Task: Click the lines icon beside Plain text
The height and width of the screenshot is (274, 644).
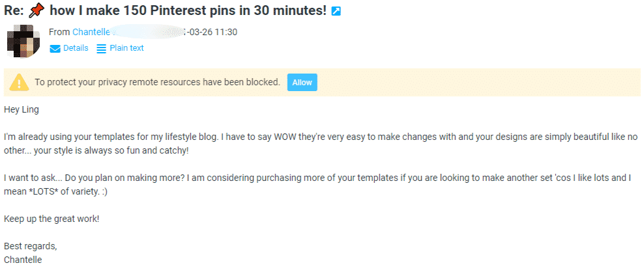Action: coord(101,49)
